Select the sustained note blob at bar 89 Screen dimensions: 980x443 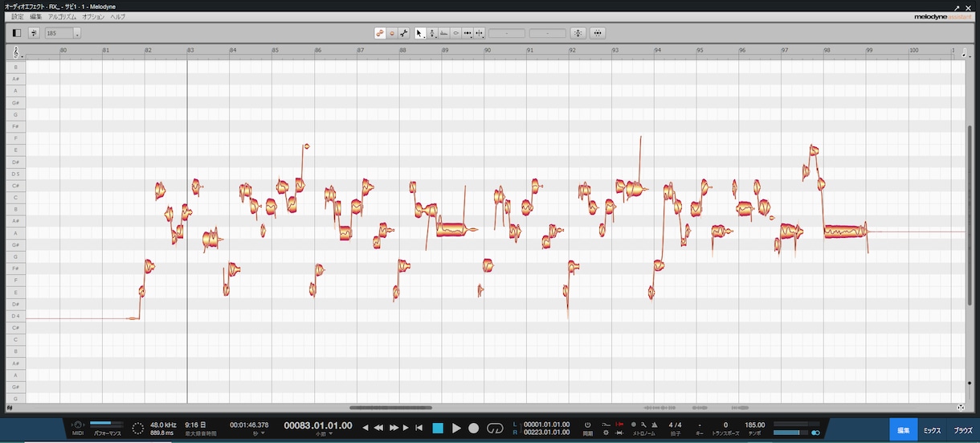click(x=451, y=230)
